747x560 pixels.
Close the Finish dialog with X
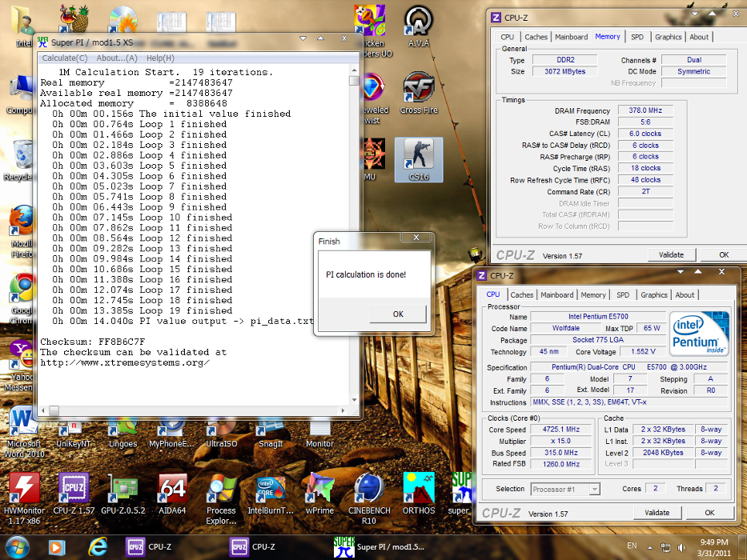(x=416, y=237)
